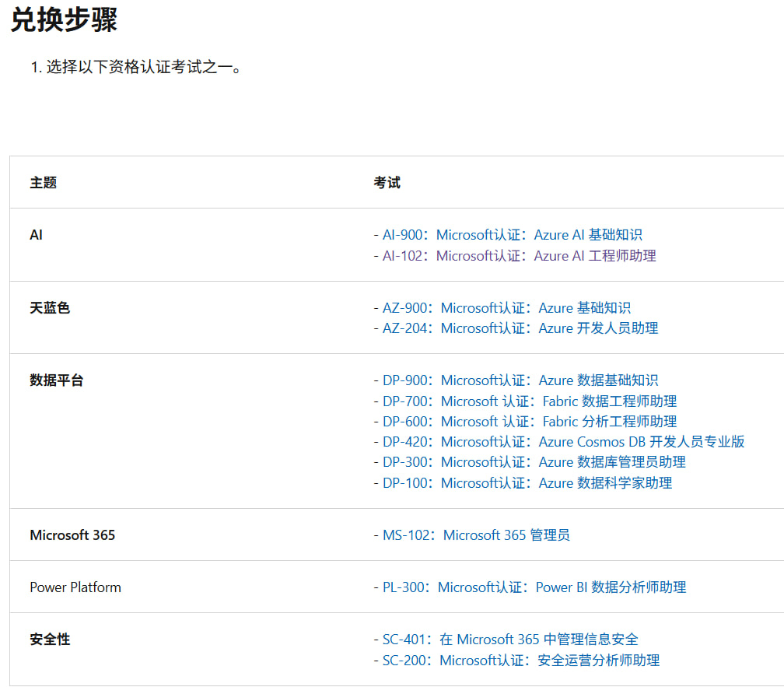Open the SC-200 安全运营分析师助理 link

[x=520, y=661]
